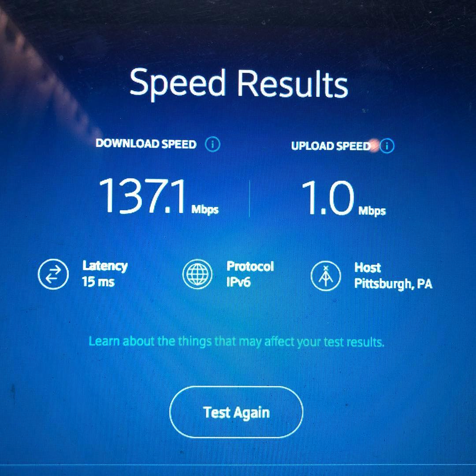Click the Mbps unit beside download speed
Image resolution: width=476 pixels, height=476 pixels.
pos(205,210)
